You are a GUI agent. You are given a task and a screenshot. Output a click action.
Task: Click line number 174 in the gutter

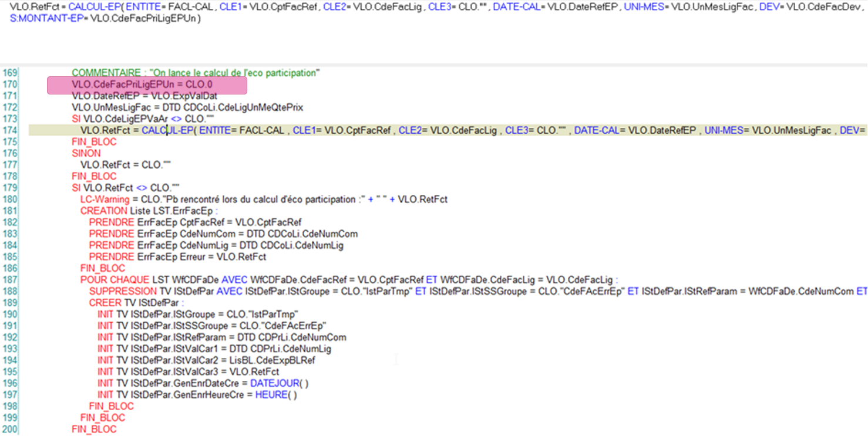(x=9, y=130)
